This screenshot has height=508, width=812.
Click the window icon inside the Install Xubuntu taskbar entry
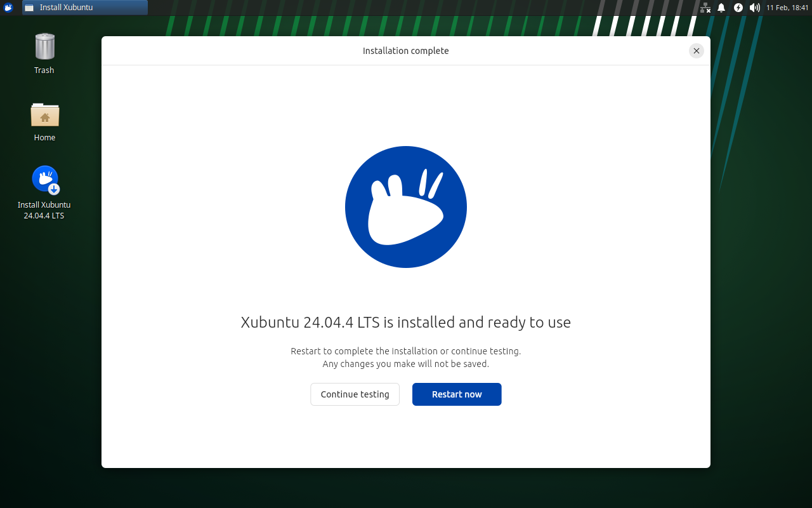tap(29, 8)
